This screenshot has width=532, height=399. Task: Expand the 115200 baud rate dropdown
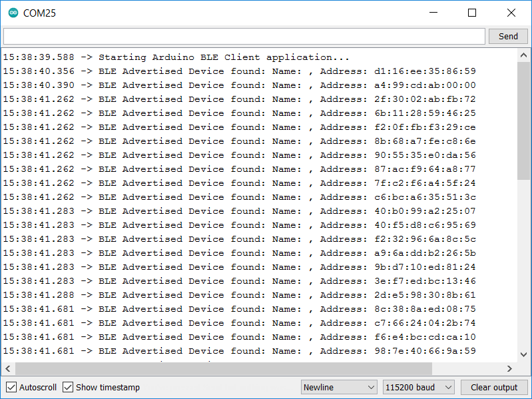pyautogui.click(x=418, y=387)
